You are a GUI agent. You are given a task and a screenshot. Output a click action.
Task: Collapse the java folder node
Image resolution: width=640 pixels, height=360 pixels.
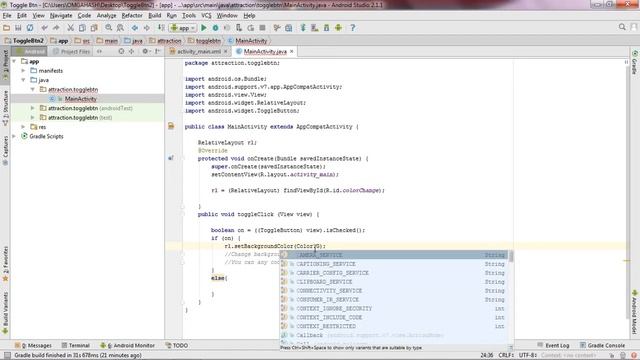pos(24,80)
